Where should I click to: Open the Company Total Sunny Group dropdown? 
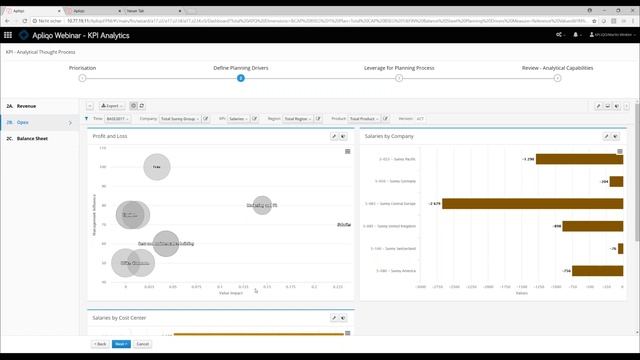coord(180,119)
